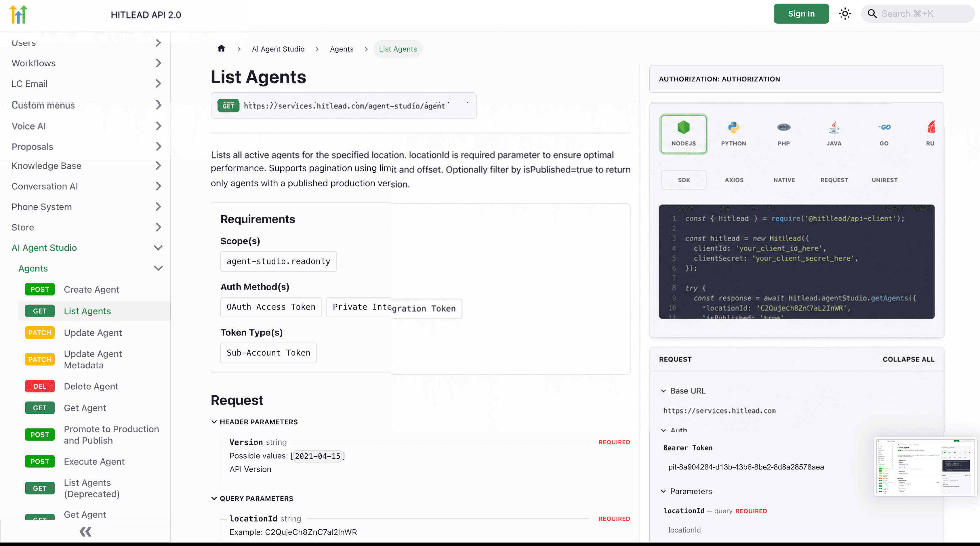Expand the Voice AI sidebar section
The height and width of the screenshot is (546, 980).
tap(158, 126)
